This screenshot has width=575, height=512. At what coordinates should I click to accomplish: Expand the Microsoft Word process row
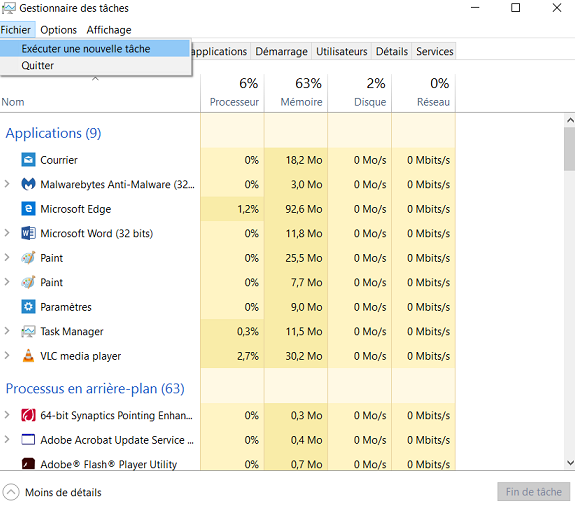7,233
